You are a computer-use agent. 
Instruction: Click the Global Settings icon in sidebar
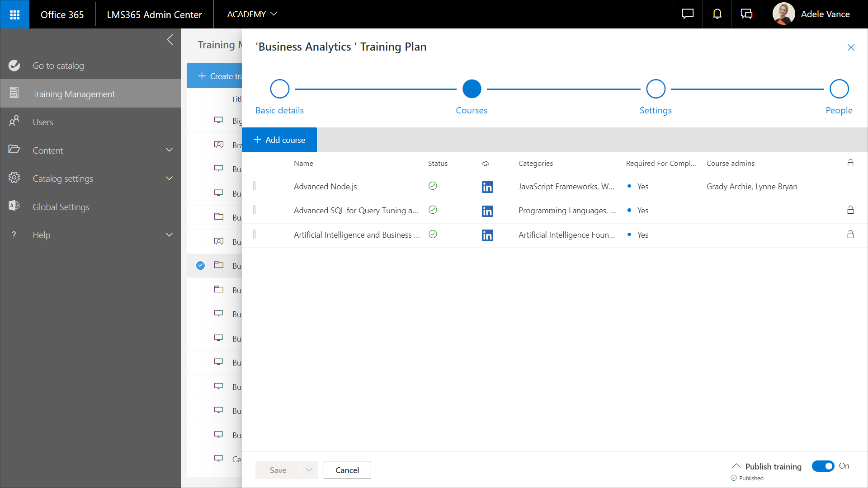pos(14,206)
